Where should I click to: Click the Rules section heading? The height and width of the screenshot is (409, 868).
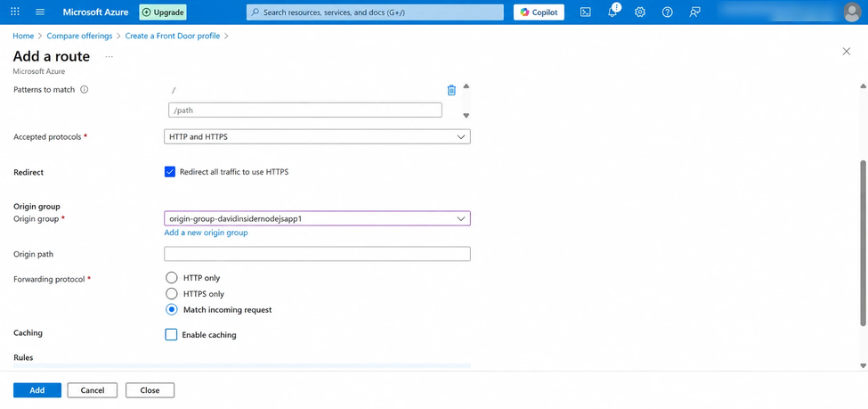coord(23,357)
